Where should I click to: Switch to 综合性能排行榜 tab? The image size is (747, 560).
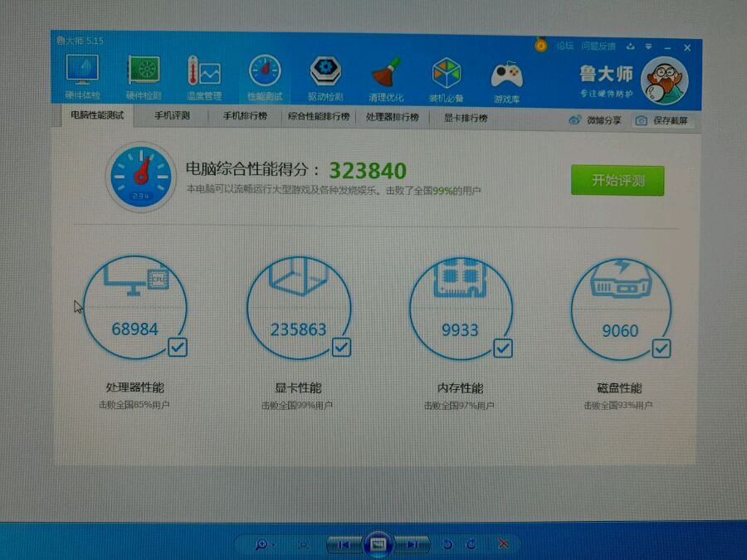pos(319,117)
